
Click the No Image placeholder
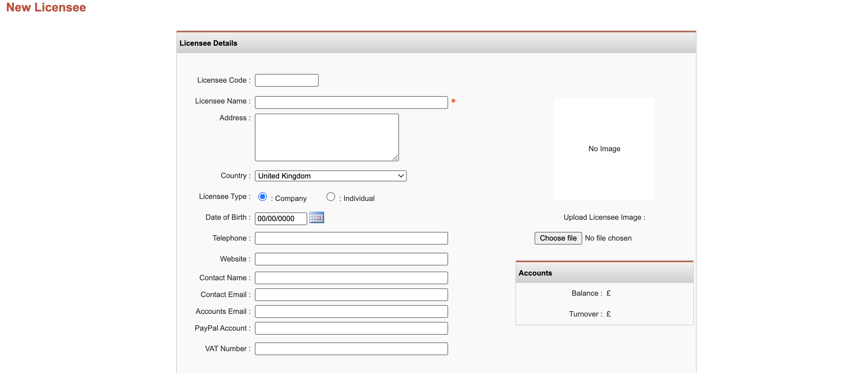point(604,149)
